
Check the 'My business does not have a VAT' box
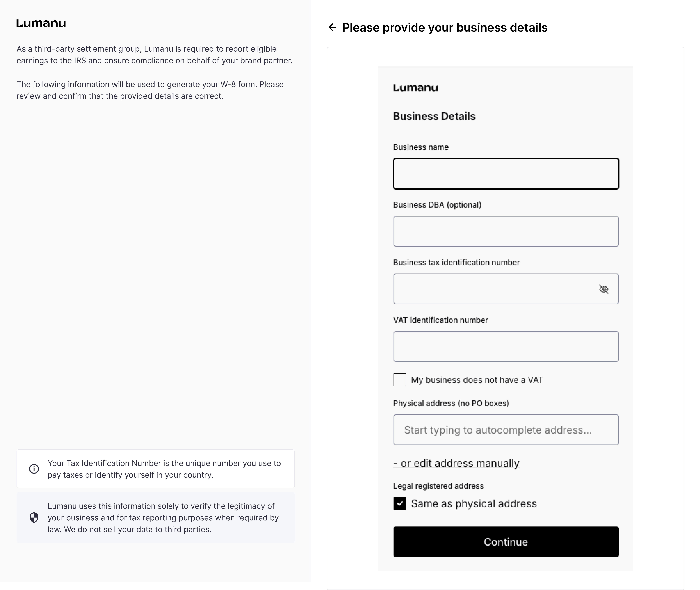tap(400, 380)
